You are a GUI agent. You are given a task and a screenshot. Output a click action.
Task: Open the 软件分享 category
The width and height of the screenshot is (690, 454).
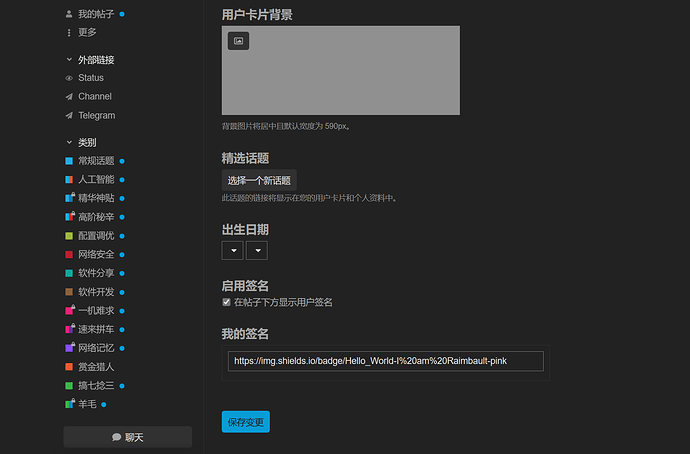click(x=96, y=273)
